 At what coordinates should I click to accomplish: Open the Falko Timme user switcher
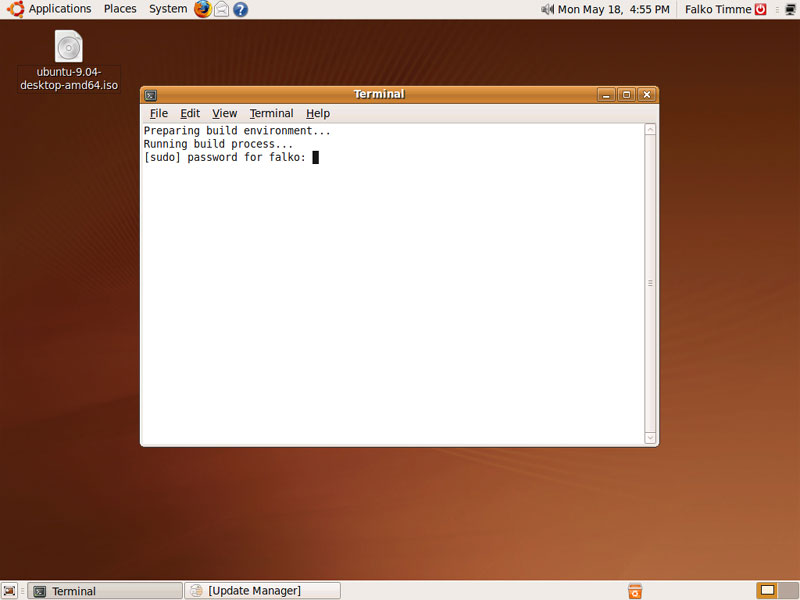(718, 9)
